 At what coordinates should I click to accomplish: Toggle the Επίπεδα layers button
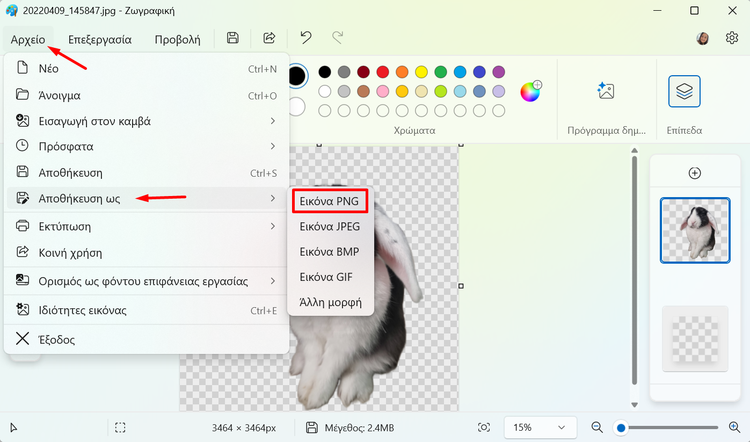[x=684, y=91]
